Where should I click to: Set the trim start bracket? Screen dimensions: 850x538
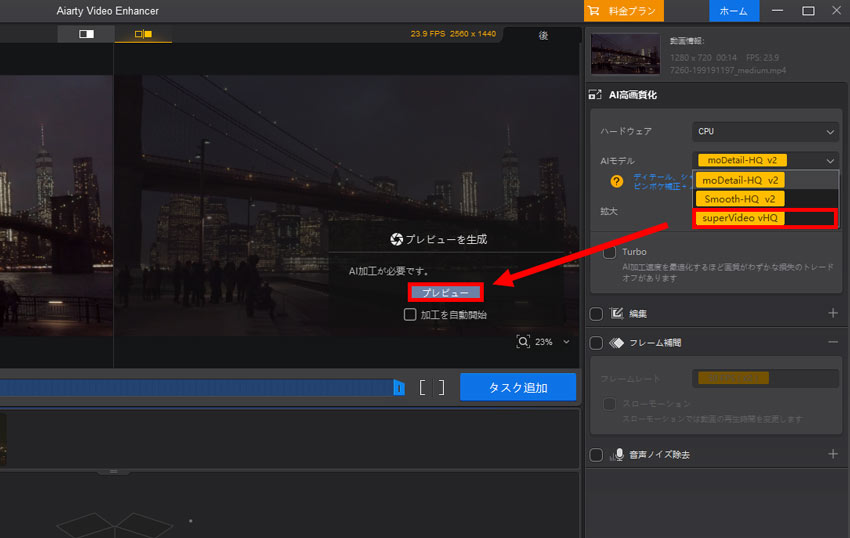coord(422,387)
